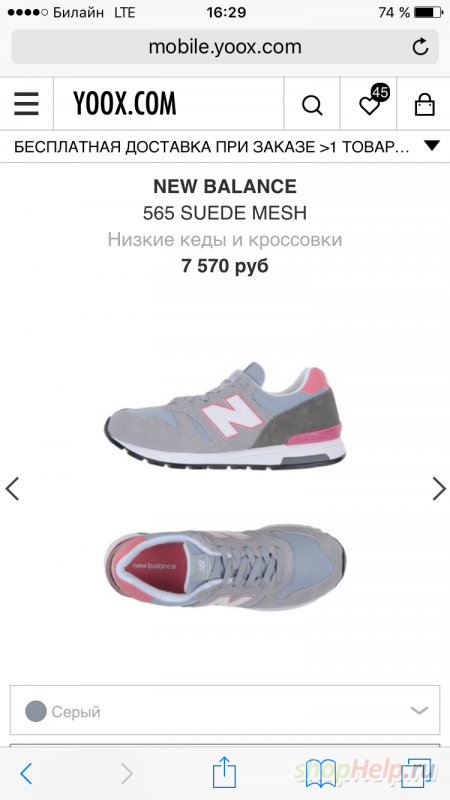
Task: Expand the free delivery banner arrow
Action: [x=432, y=146]
